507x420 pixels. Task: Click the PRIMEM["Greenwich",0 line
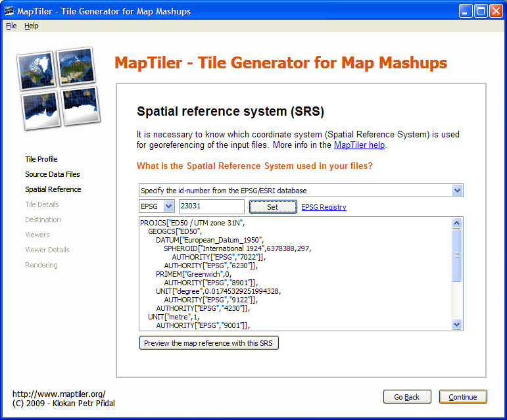point(194,274)
